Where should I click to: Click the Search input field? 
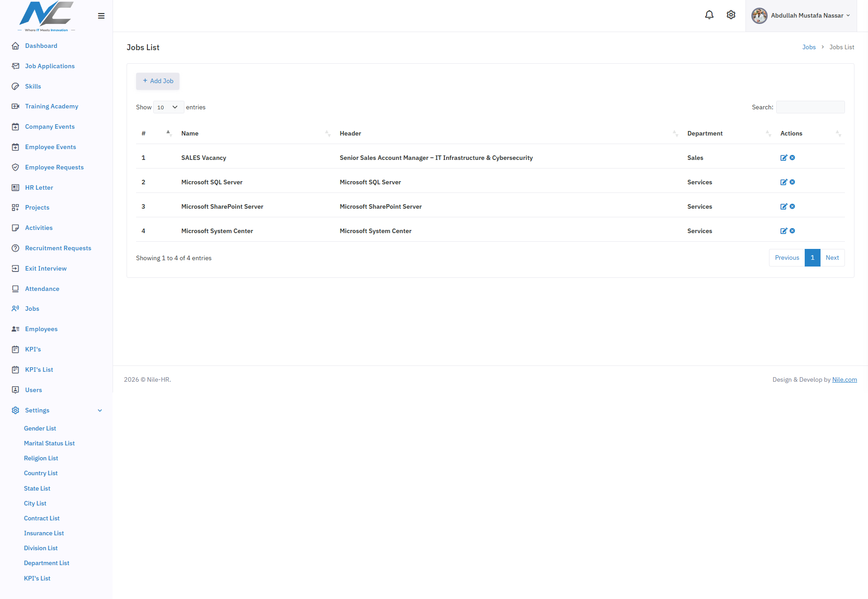[x=810, y=107]
